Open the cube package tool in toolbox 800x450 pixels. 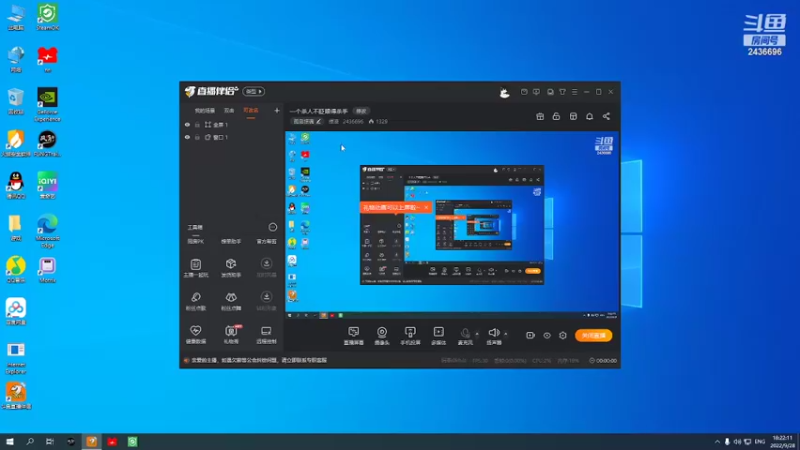coord(231,267)
